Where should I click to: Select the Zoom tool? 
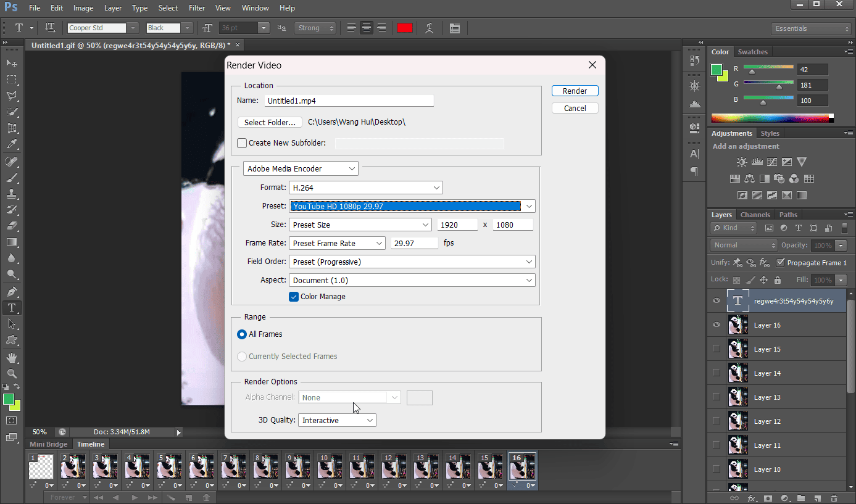[x=11, y=373]
